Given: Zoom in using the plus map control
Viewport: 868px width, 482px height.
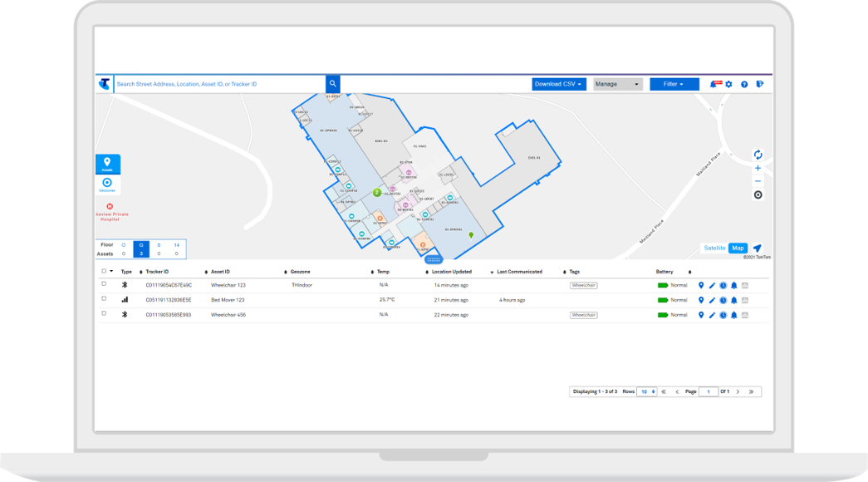Looking at the screenshot, I should [x=758, y=168].
